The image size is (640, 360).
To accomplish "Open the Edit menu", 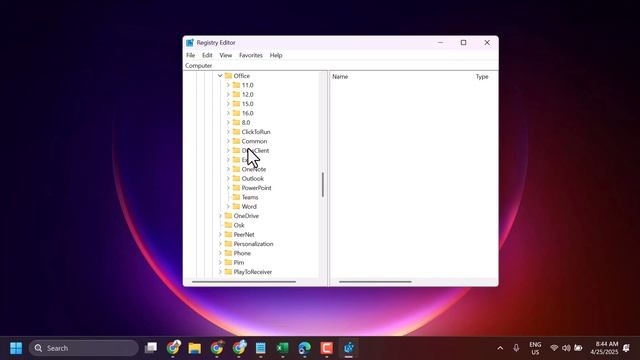I will pyautogui.click(x=207, y=55).
